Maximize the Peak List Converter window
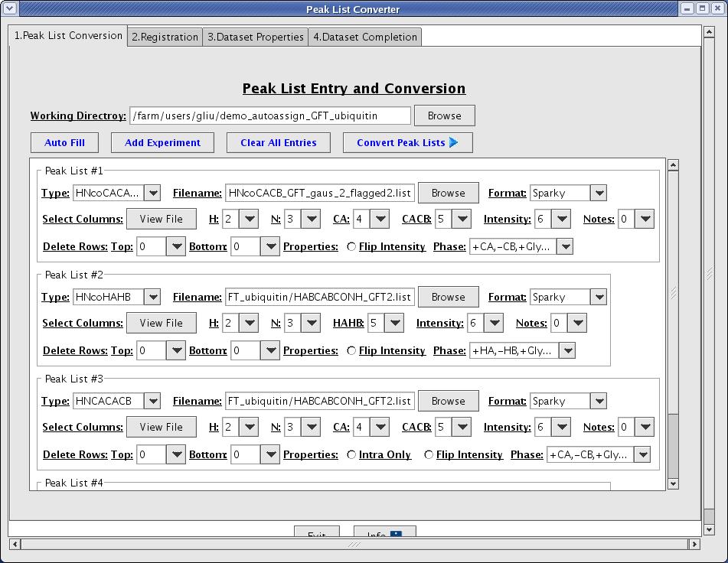Viewport: 728px width, 563px height. (x=702, y=9)
